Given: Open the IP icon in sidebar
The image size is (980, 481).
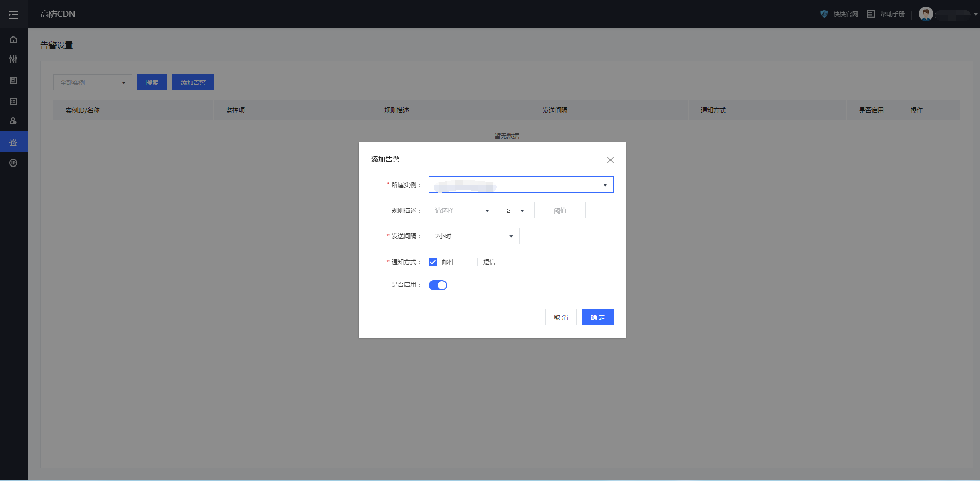Looking at the screenshot, I should point(13,163).
